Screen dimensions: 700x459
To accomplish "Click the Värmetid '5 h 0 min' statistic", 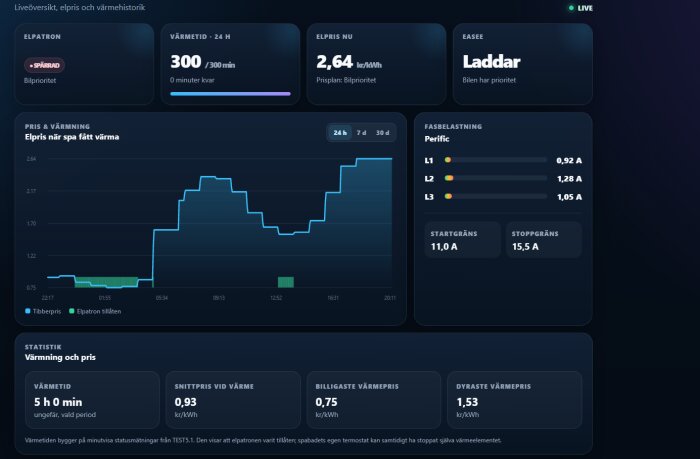I will [x=58, y=402].
